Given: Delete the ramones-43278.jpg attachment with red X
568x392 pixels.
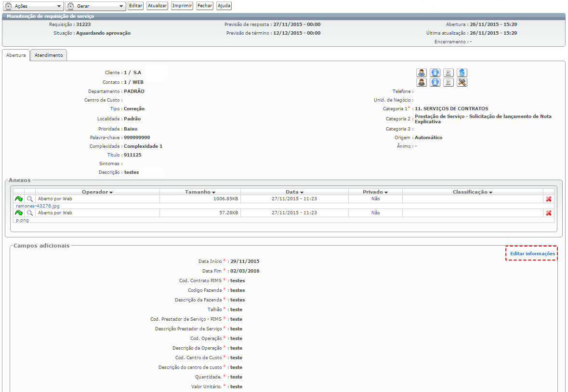Looking at the screenshot, I should [x=548, y=199].
